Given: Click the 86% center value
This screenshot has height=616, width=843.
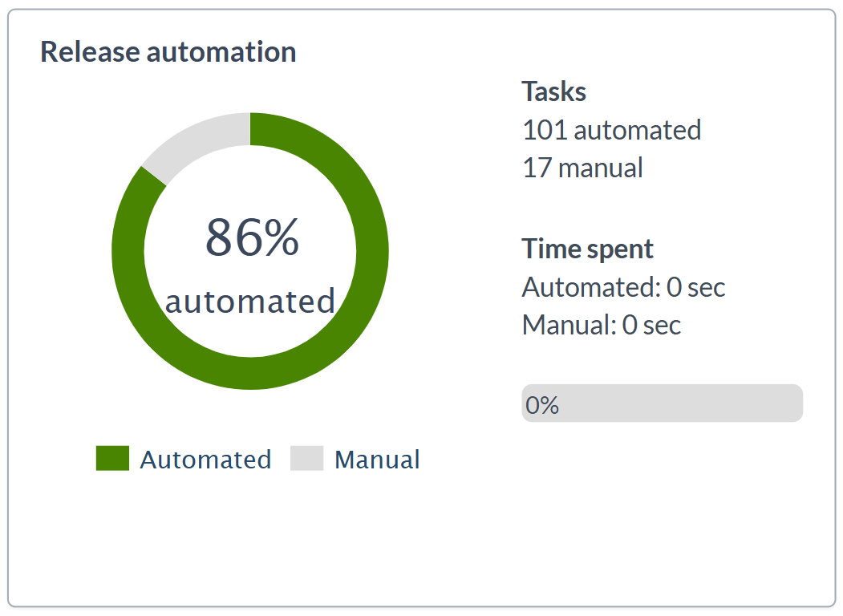Looking at the screenshot, I should (x=252, y=238).
